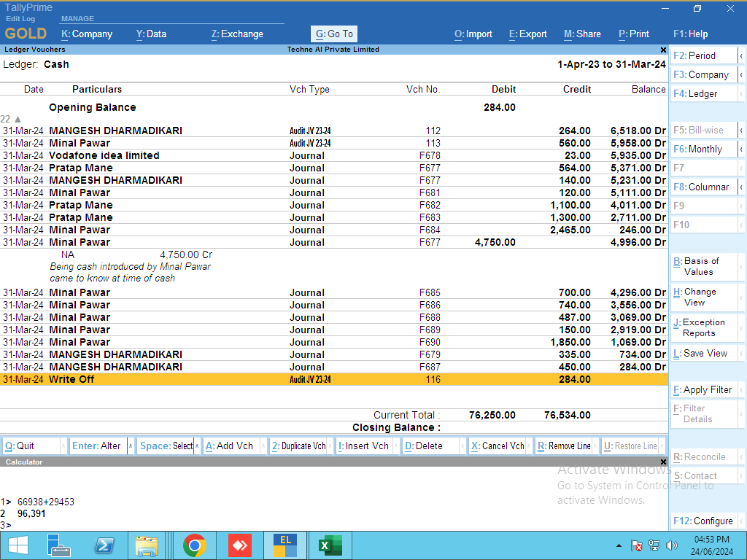Expand the arrow beside Enter: Alter

click(x=131, y=446)
